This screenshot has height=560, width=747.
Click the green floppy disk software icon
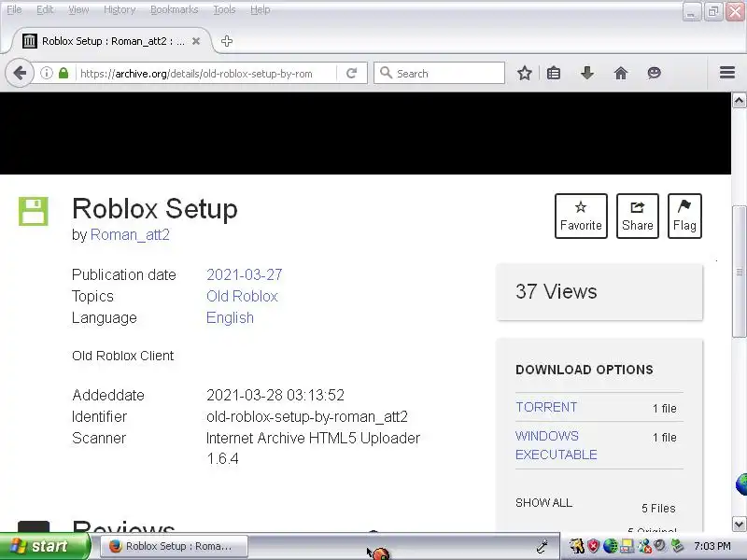pyautogui.click(x=34, y=211)
